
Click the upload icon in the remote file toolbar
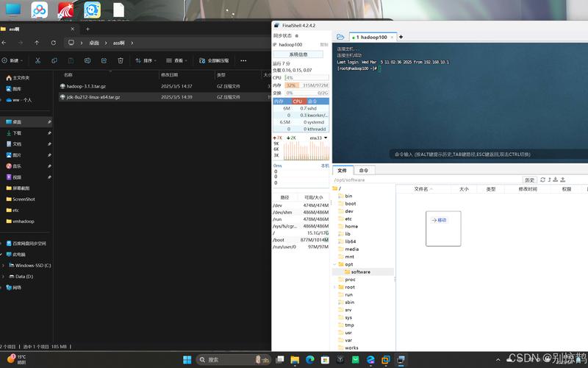point(561,180)
